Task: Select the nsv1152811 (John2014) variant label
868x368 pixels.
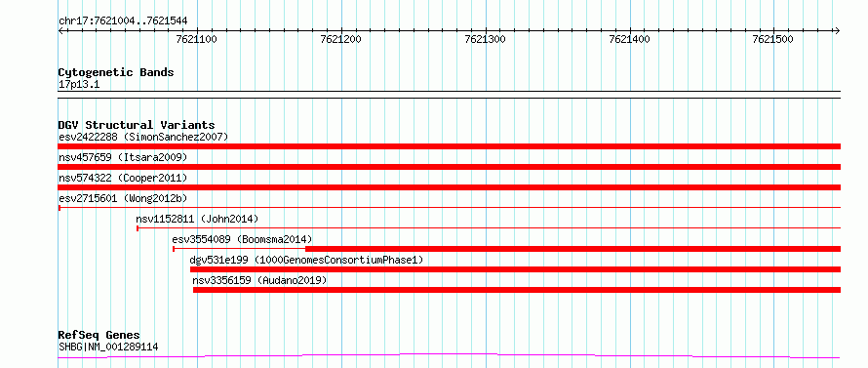Action: click(x=197, y=219)
